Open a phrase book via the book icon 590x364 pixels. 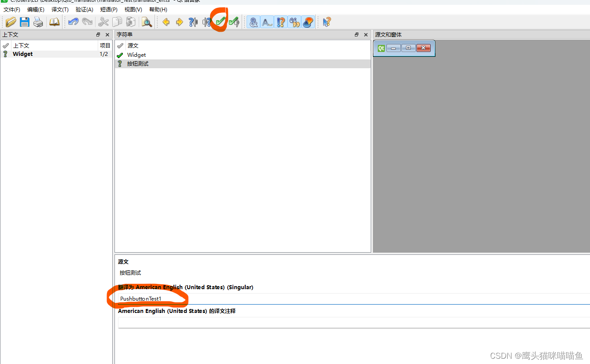[x=54, y=22]
